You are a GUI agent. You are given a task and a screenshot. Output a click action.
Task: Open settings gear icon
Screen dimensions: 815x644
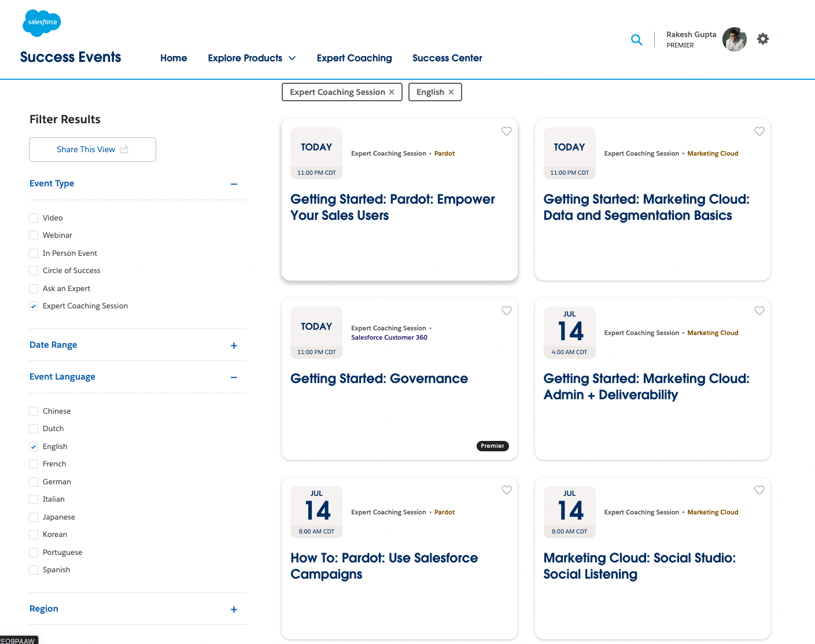coord(763,39)
